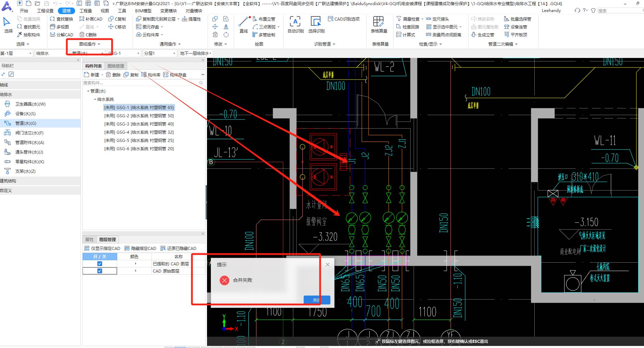Click the mirror icon in 修改 group
Image resolution: width=644 pixels, height=348 pixels.
click(x=226, y=27)
